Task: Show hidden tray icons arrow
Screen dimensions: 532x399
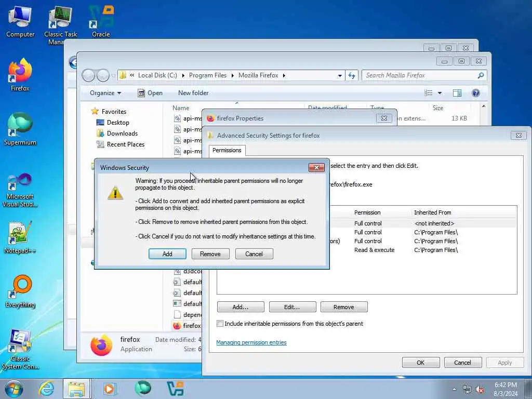Action: [454, 389]
